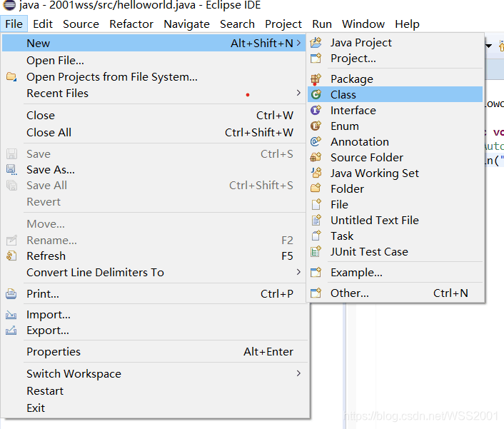
Task: Click the green Class icon
Action: (x=316, y=94)
